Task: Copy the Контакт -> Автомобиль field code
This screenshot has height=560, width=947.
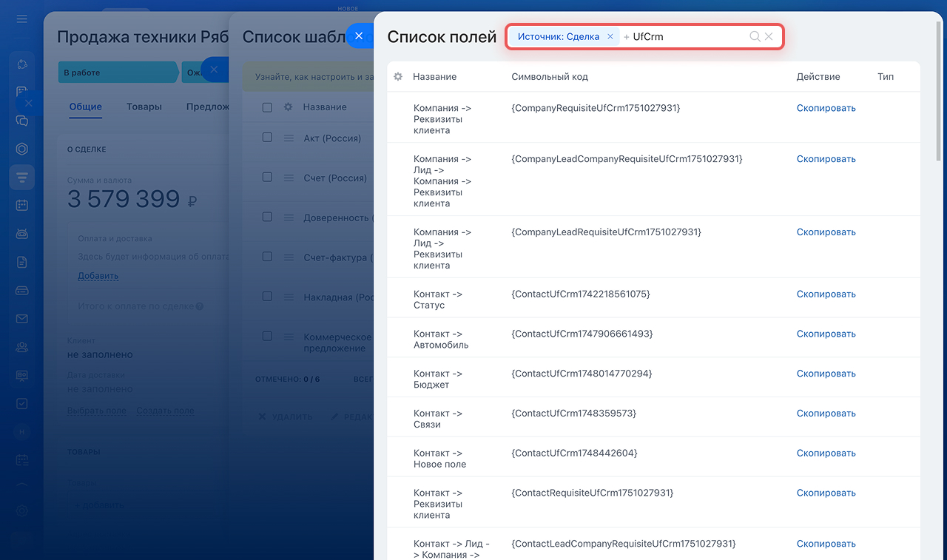Action: [826, 334]
